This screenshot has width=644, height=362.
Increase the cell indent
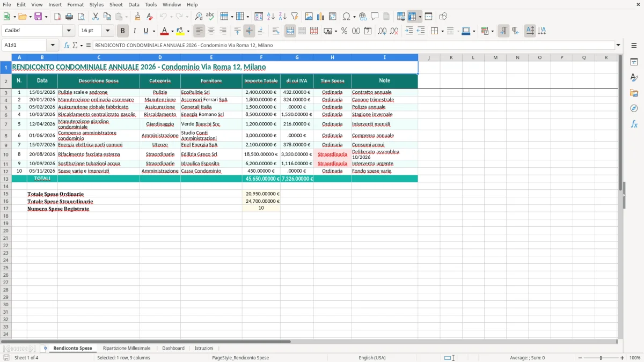tap(409, 31)
